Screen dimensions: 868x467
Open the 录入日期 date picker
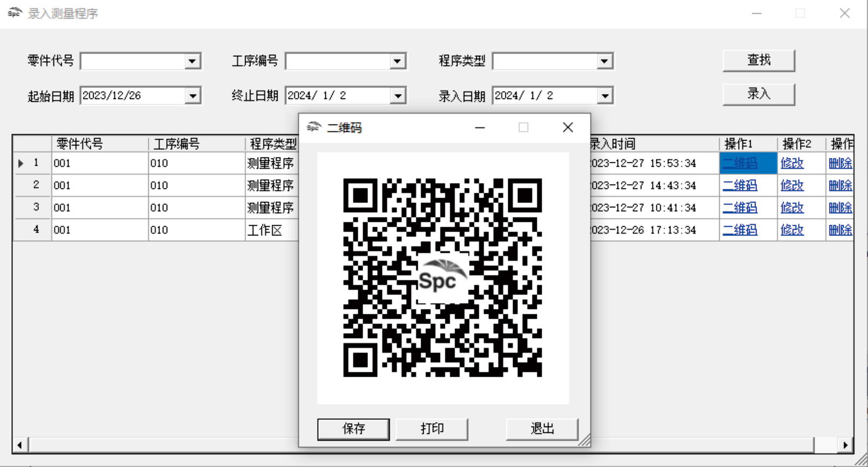(604, 96)
